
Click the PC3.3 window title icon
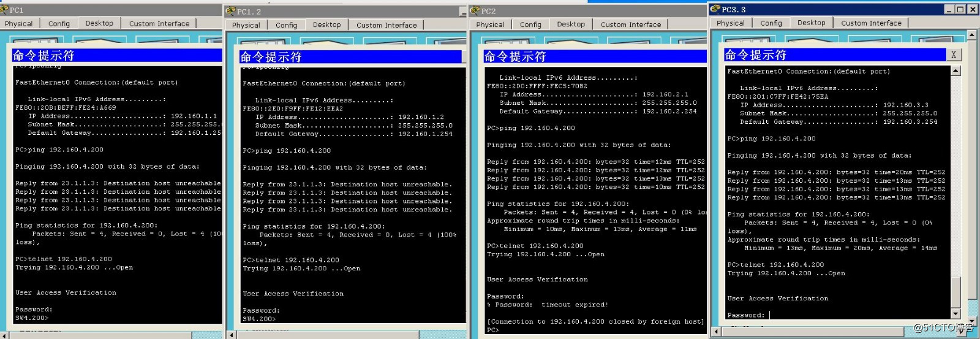pos(715,9)
